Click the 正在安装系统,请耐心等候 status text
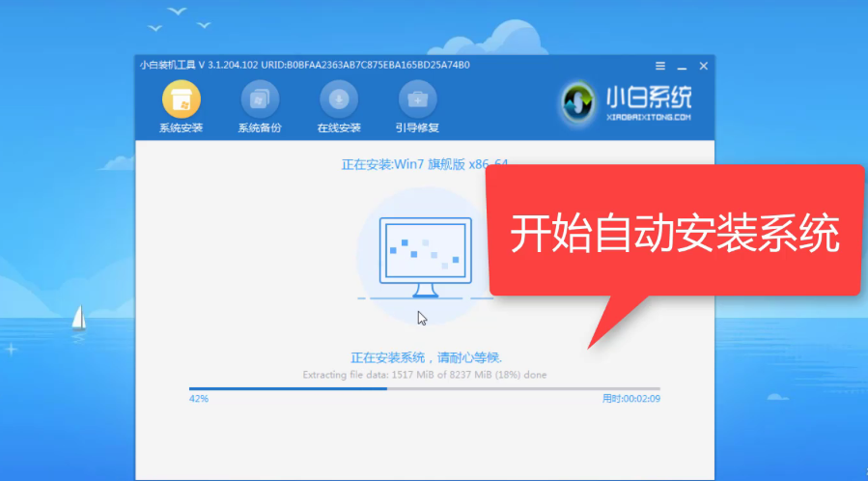Viewport: 868px width, 481px height. (x=425, y=357)
